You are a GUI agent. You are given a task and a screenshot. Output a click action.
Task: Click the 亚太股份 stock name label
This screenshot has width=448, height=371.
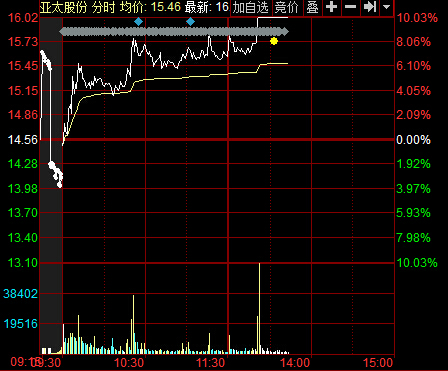(63, 7)
